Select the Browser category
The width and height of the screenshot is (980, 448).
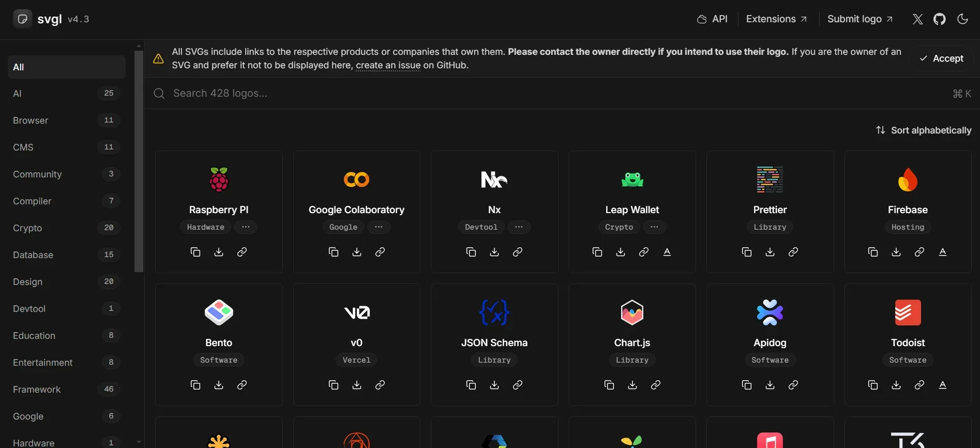click(67, 121)
